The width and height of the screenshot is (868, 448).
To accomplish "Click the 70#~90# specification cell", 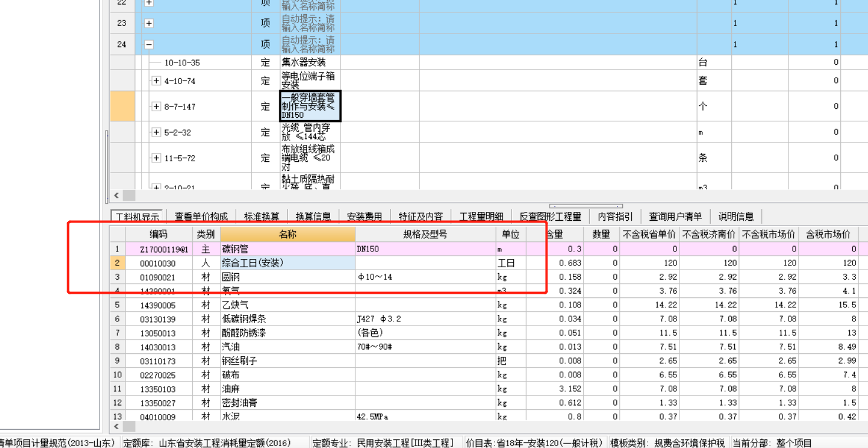I will 425,347.
